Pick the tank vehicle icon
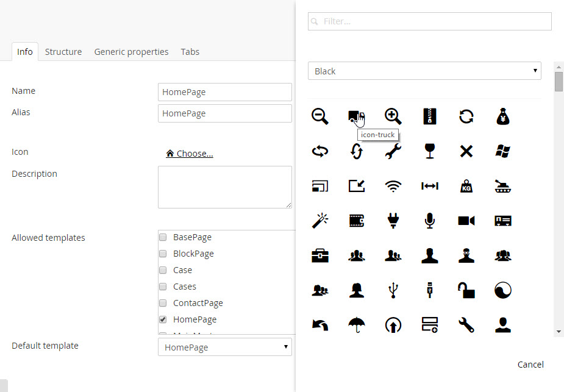Image resolution: width=564 pixels, height=392 pixels. 503,186
